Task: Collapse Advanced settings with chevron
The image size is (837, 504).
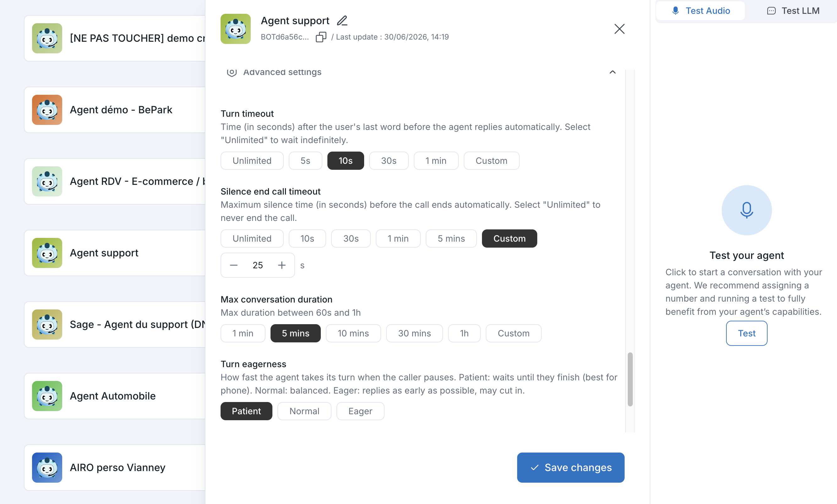Action: [x=612, y=72]
